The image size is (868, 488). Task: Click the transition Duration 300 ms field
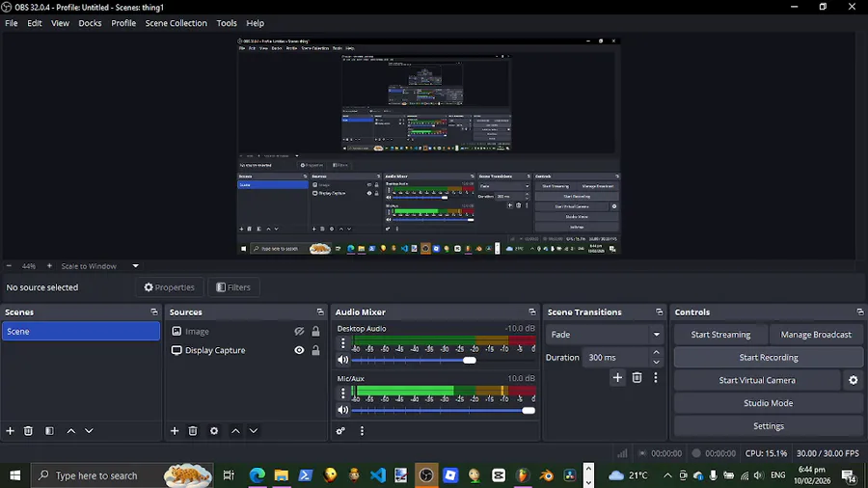[615, 358]
